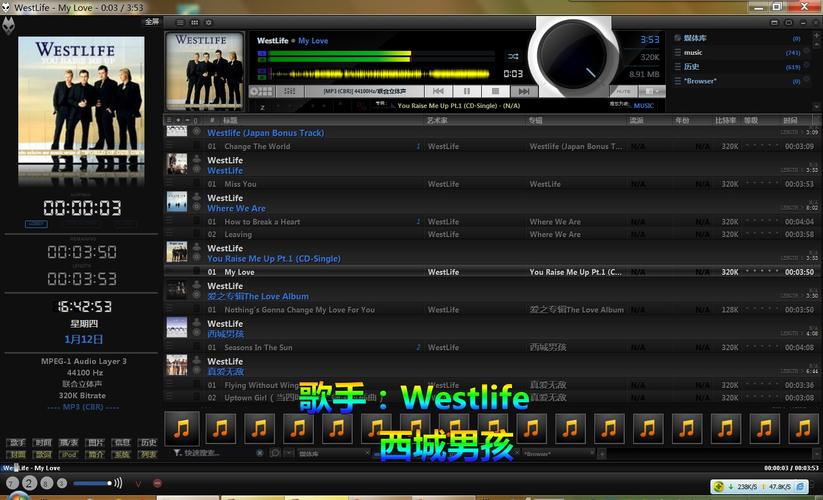Screen dimensions: 823x500
Task: Toggle the 时间 panel button
Action: click(43, 443)
